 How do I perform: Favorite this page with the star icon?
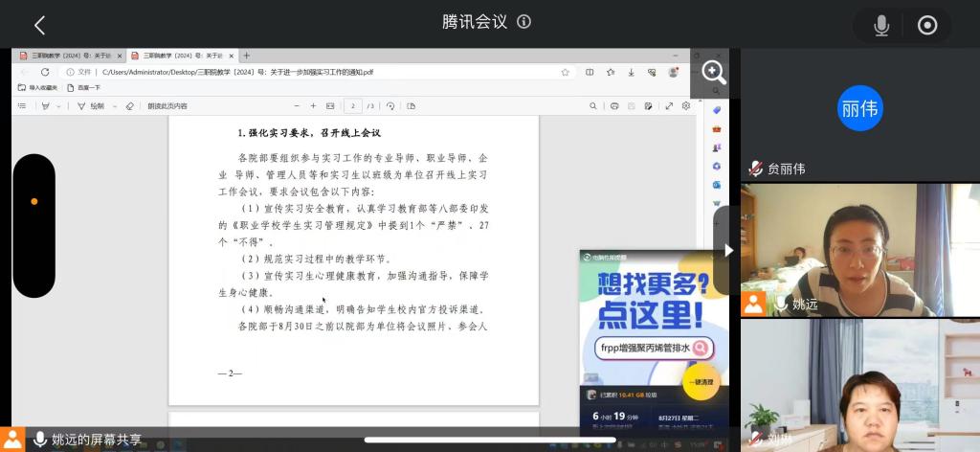tap(566, 72)
